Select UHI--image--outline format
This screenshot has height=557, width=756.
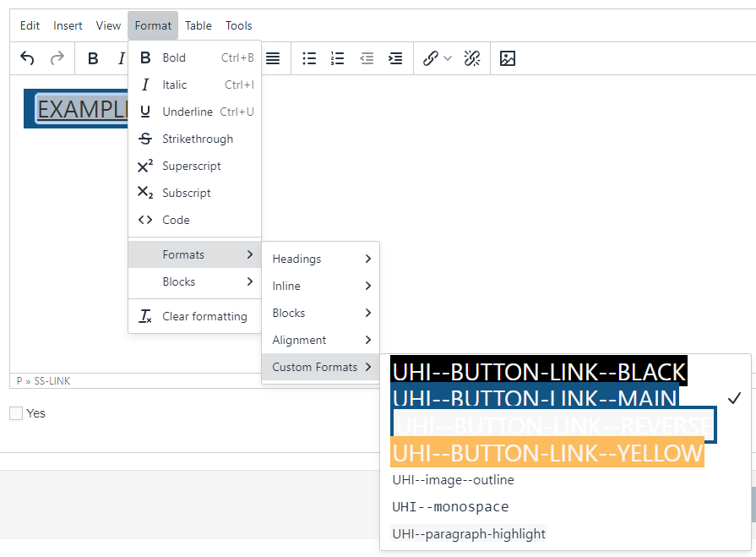click(454, 480)
